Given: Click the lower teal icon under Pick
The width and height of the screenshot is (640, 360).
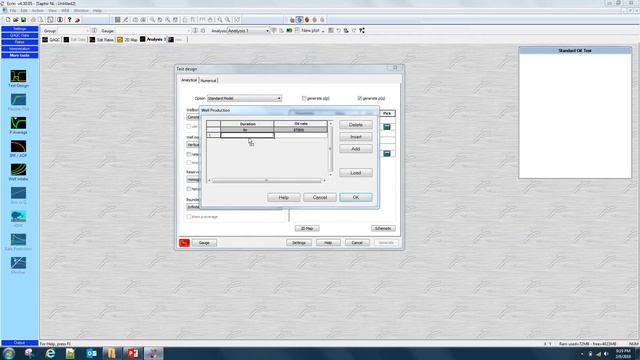Looking at the screenshot, I should point(387,153).
